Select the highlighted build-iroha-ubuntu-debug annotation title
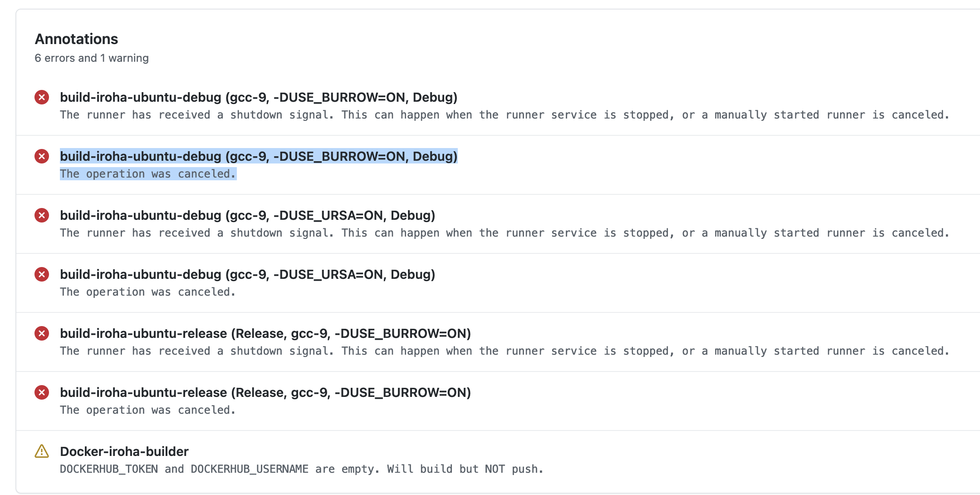 (x=259, y=157)
